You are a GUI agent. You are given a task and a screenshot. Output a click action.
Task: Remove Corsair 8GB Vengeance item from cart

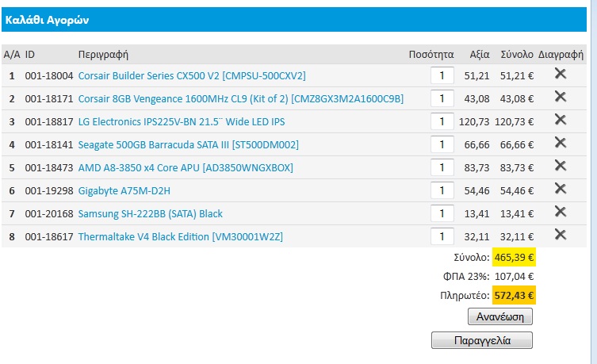560,97
